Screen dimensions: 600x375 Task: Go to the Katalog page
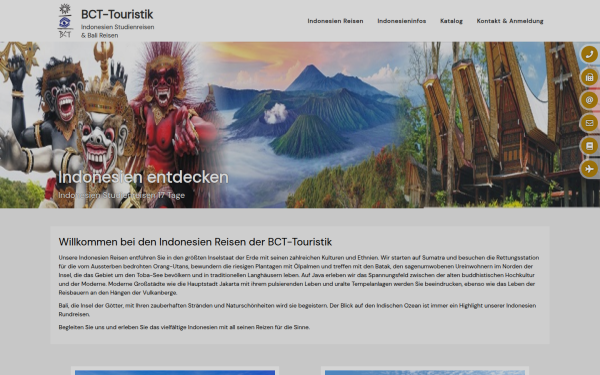coord(451,21)
